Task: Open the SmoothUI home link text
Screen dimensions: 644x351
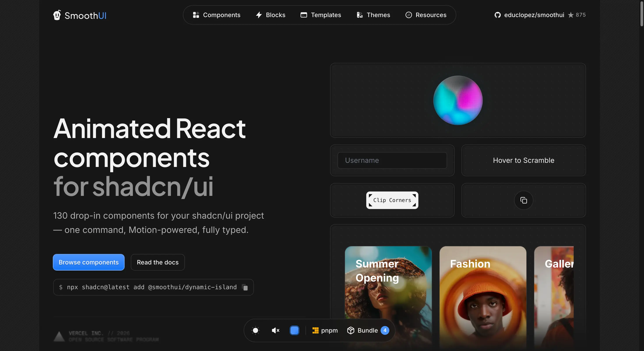Action: click(85, 16)
